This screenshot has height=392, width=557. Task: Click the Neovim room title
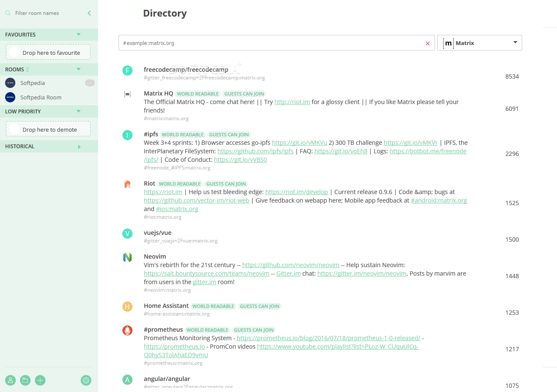click(155, 257)
